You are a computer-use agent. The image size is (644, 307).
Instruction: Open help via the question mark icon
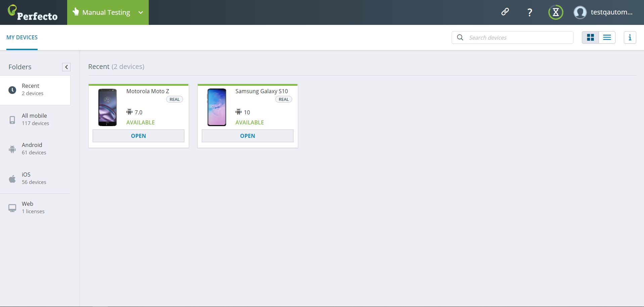point(530,12)
